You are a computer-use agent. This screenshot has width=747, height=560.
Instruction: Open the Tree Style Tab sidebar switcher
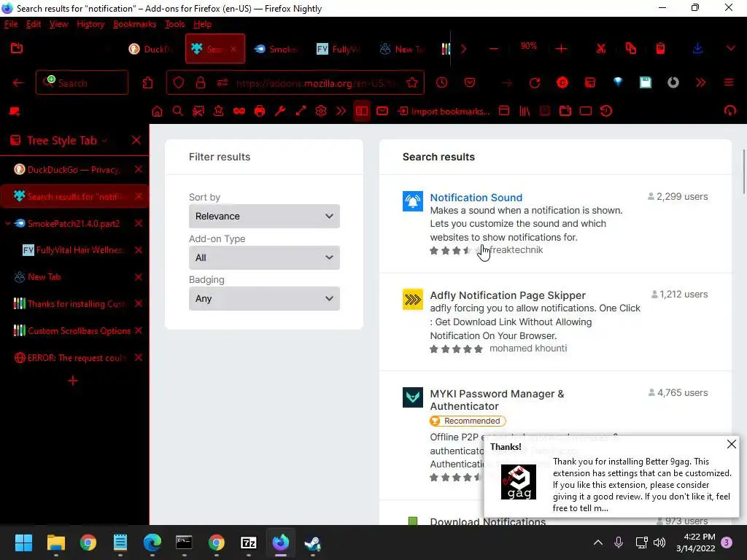click(x=61, y=141)
